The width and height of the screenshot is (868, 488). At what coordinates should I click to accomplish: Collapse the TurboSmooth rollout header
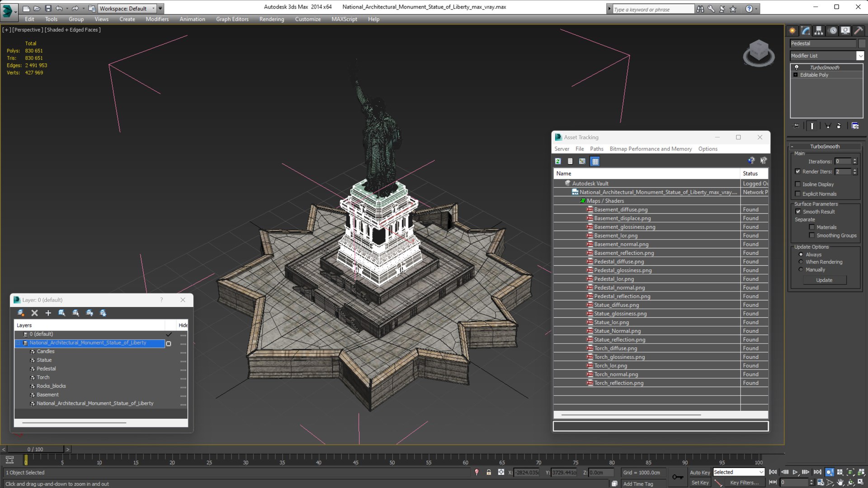pos(825,146)
